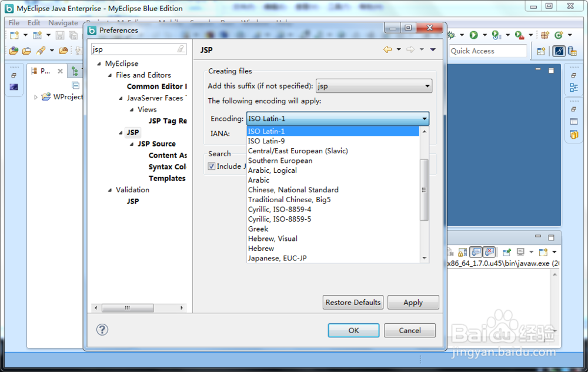This screenshot has height=372, width=588.
Task: Collapse the Files and Editors node
Action: (x=110, y=75)
